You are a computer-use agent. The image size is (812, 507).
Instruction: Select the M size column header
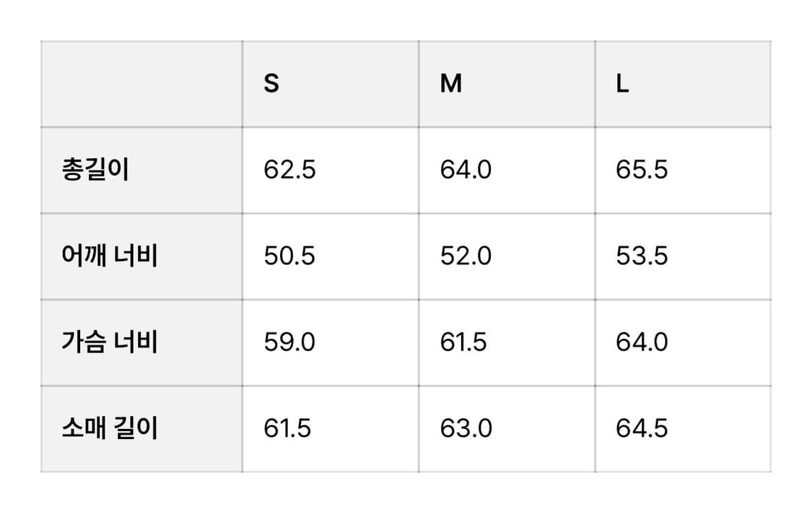(451, 84)
